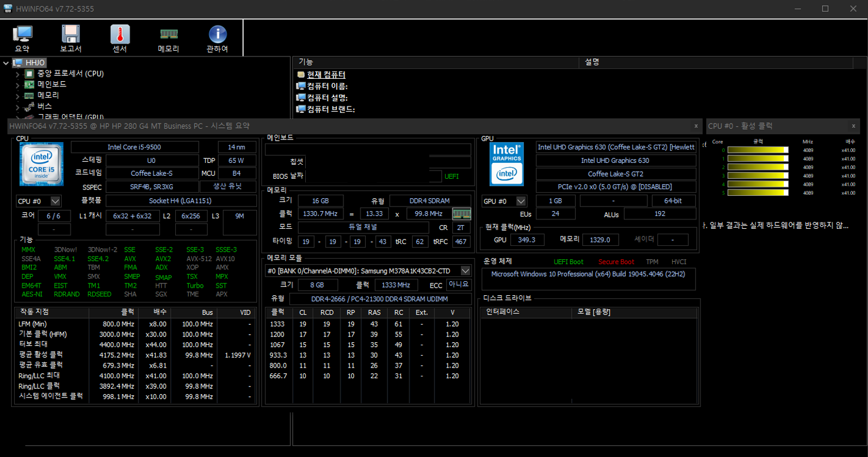Close the CPU #0 활성 클럭 window
Image resolution: width=868 pixels, height=457 pixels.
coord(854,126)
